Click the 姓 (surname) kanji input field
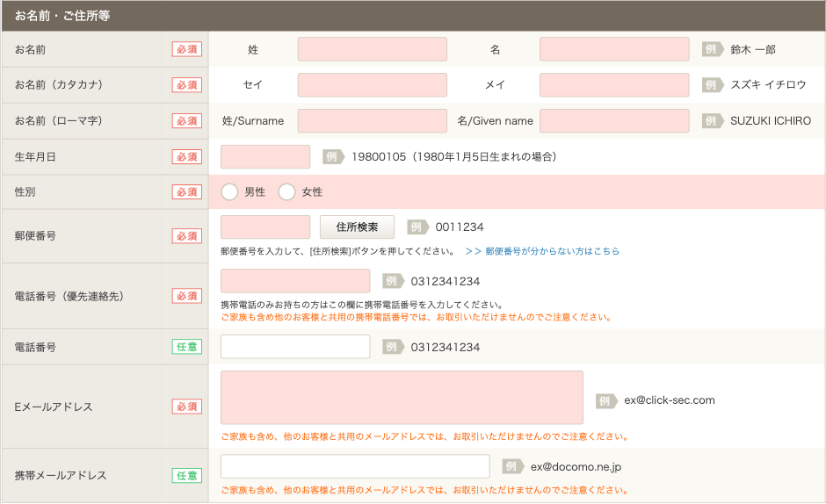Screen dimensions: 826x504 pyautogui.click(x=373, y=49)
